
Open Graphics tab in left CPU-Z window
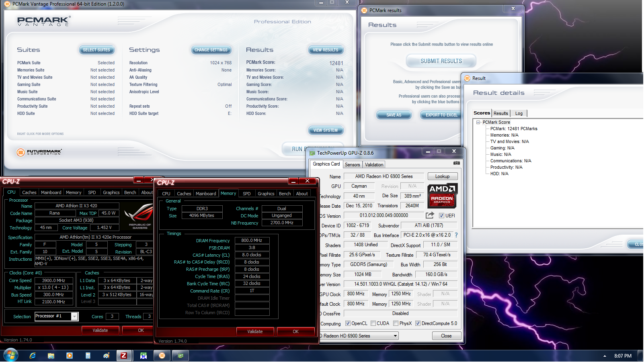111,192
